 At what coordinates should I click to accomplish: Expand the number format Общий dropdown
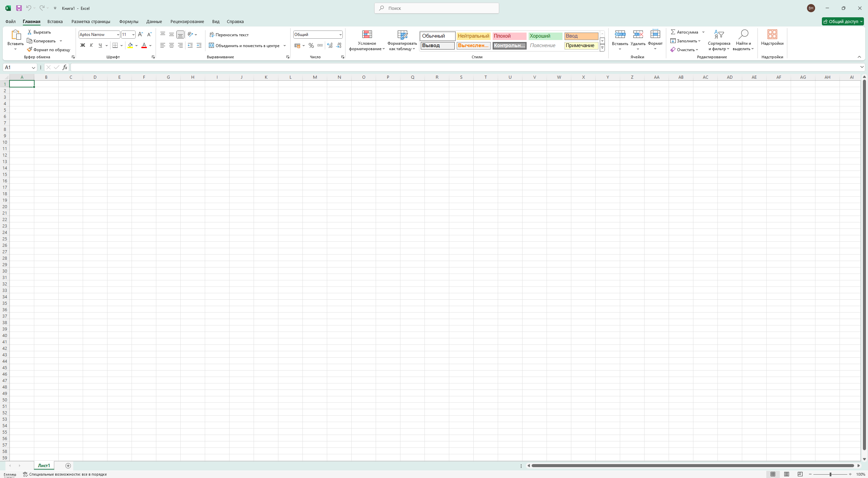click(340, 35)
